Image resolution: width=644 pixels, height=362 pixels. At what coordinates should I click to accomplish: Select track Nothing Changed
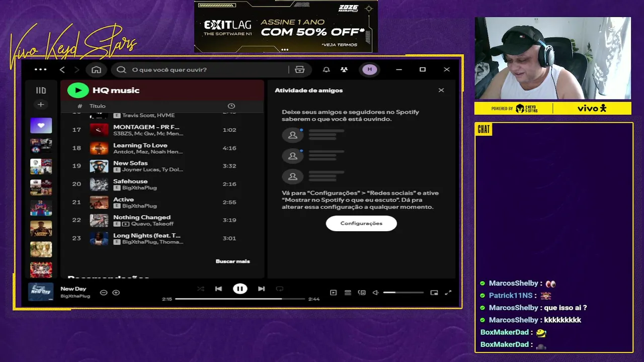(x=142, y=217)
